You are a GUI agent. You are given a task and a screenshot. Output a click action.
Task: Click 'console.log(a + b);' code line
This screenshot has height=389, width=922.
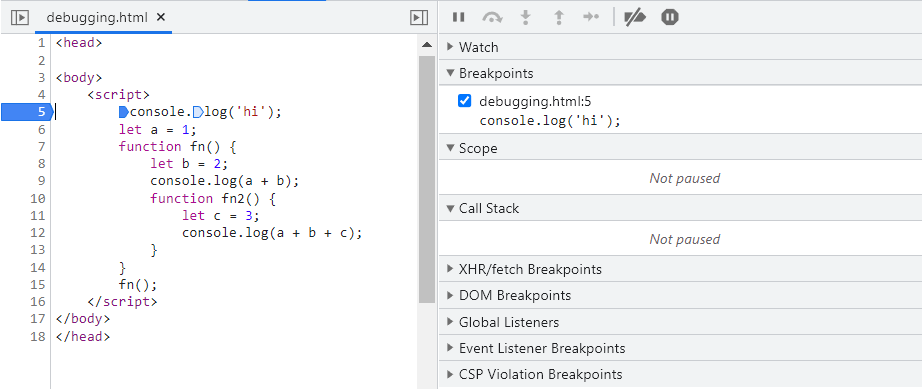[x=225, y=181]
